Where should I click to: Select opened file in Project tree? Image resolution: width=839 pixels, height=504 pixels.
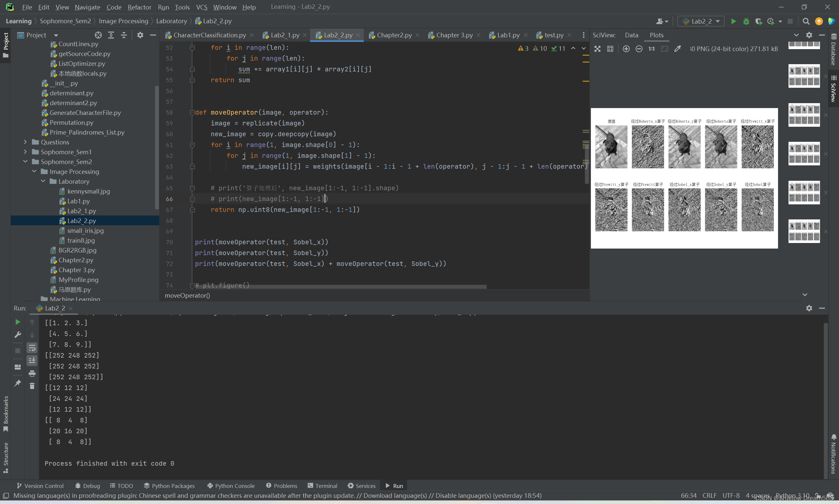(98, 35)
